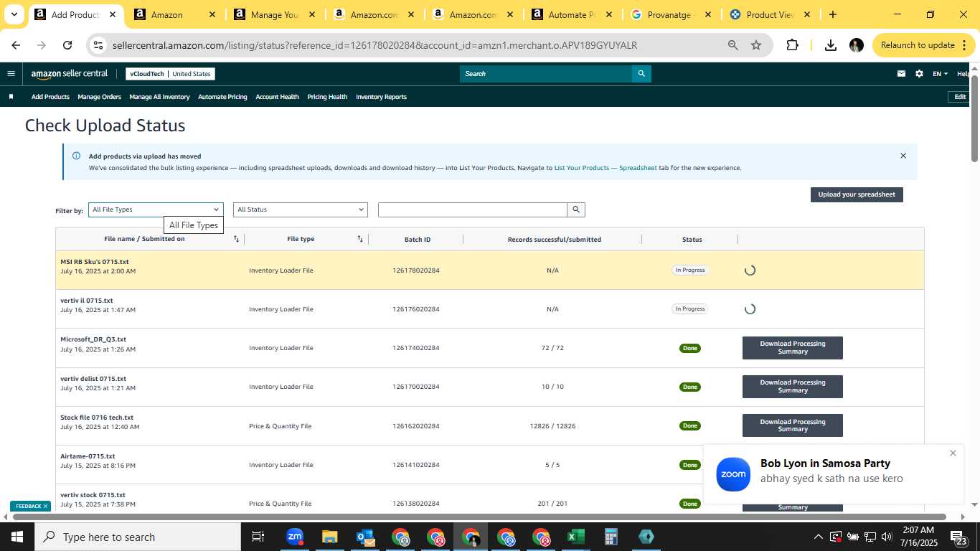This screenshot has height=551, width=980.
Task: Click the header Search input field
Action: coord(546,73)
